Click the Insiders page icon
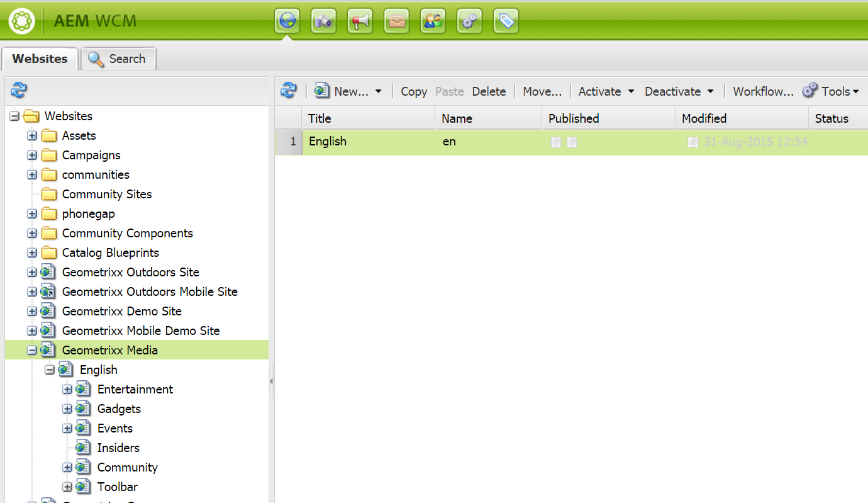 coord(84,448)
